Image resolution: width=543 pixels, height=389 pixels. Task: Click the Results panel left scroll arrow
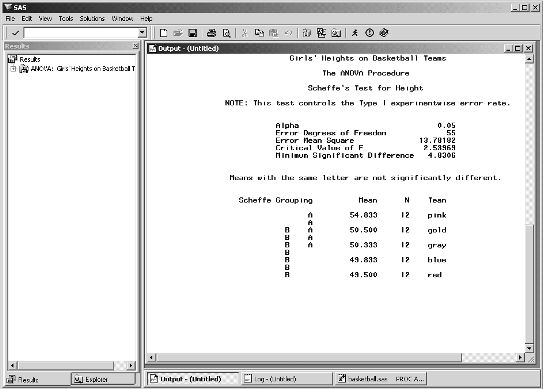[12, 365]
